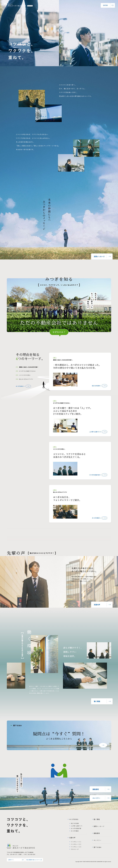Screen dimensions: 118x868
Task: Select keyword 02 みつぎでなぜ成長できるのか
Action: pyautogui.click(x=26, y=371)
